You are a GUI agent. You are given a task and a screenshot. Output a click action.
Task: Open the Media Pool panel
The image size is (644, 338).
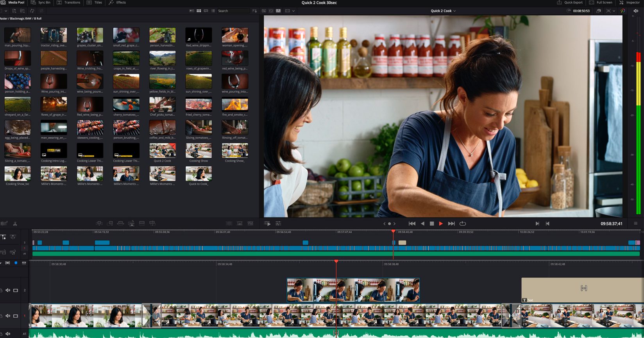coord(13,2)
